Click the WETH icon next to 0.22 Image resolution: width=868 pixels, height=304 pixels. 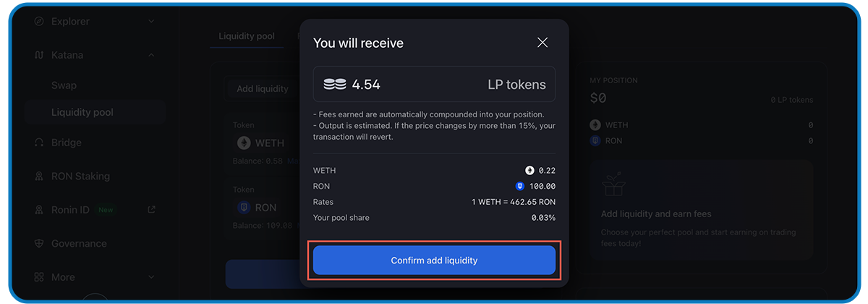pos(529,170)
